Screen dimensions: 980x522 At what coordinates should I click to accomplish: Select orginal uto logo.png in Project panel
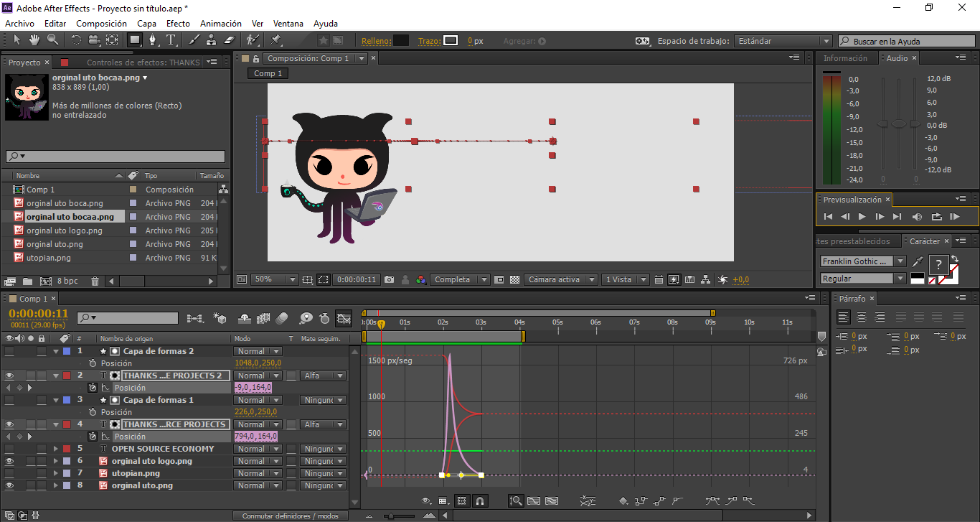click(65, 230)
